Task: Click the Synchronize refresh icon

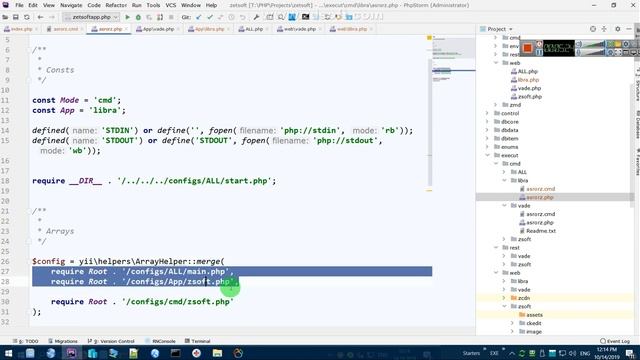Action: 27,17
